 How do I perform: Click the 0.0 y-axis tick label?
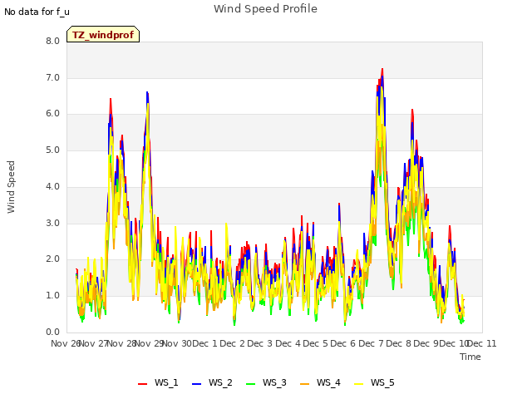coord(52,332)
